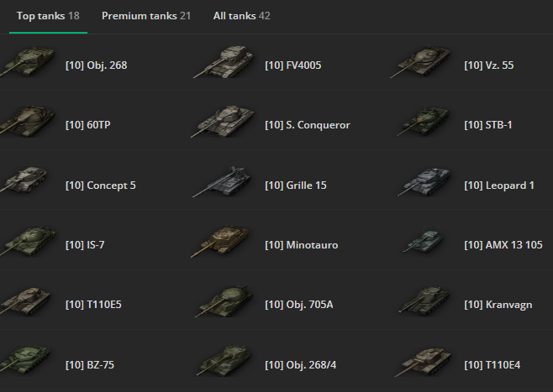Click the Grille 15 tank icon
This screenshot has height=392, width=553.
pos(222,182)
